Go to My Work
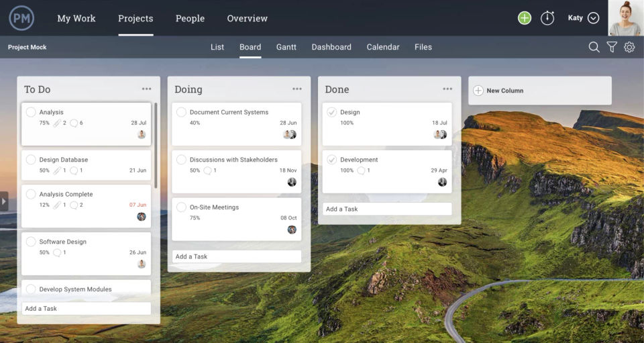Screen dimensions: 644x343 76,18
